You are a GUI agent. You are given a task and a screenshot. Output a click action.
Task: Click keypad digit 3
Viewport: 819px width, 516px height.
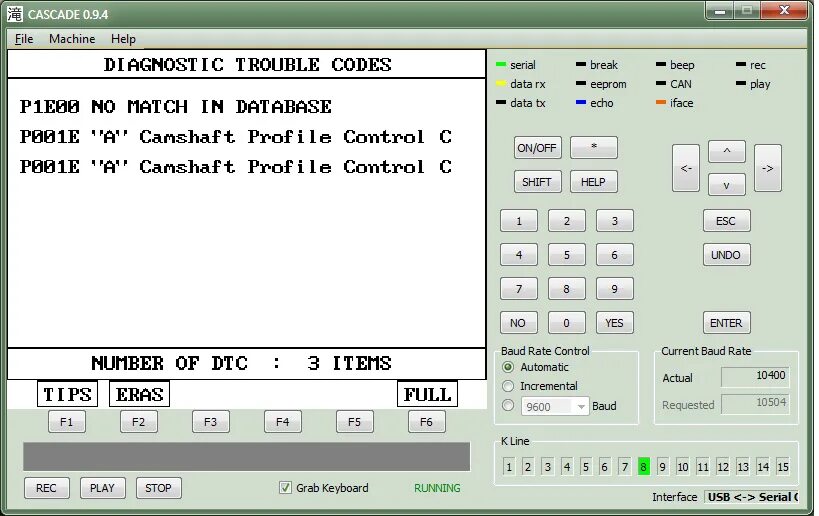click(615, 221)
